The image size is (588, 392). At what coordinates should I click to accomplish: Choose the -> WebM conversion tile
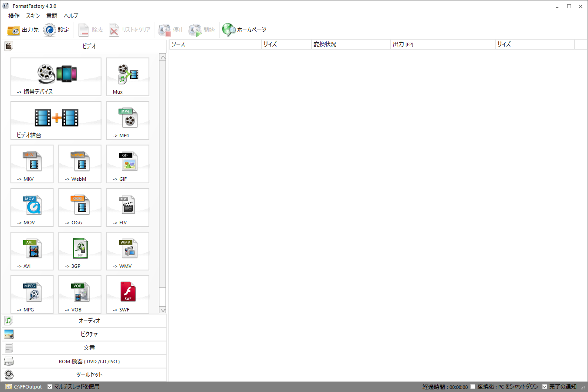[x=80, y=164]
